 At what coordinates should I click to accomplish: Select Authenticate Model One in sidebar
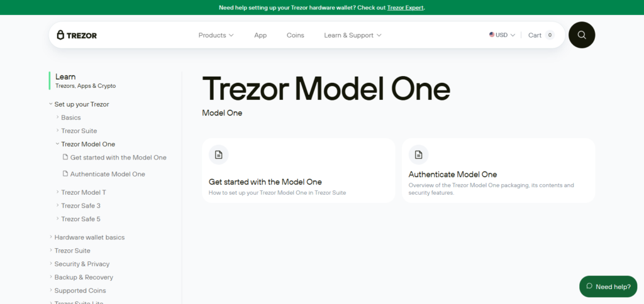(108, 174)
